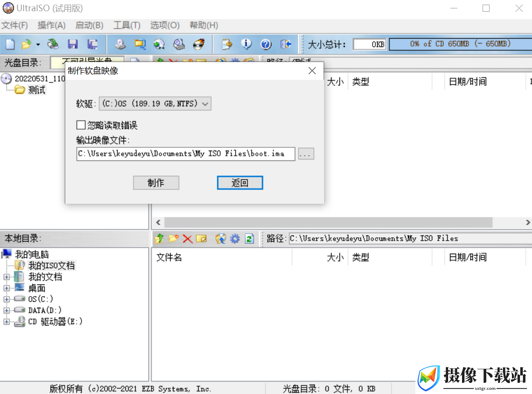Close the 制作软盘映像 dialog
Screen dimensions: 532x394
(x=312, y=70)
